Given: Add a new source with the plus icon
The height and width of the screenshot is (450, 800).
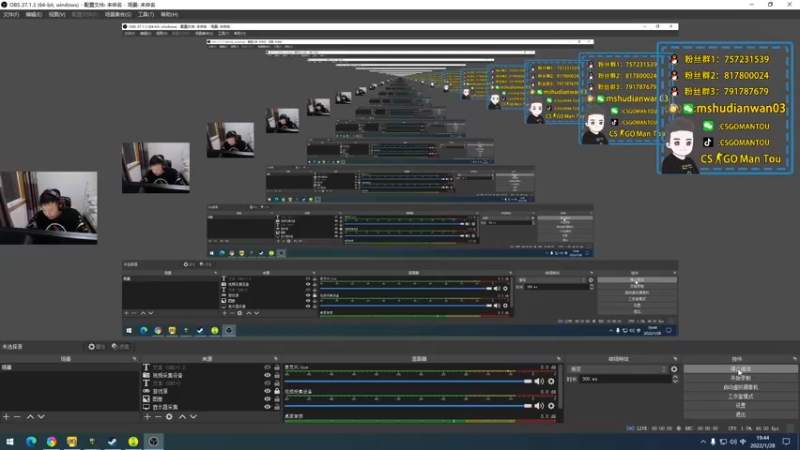Looking at the screenshot, I should [147, 417].
